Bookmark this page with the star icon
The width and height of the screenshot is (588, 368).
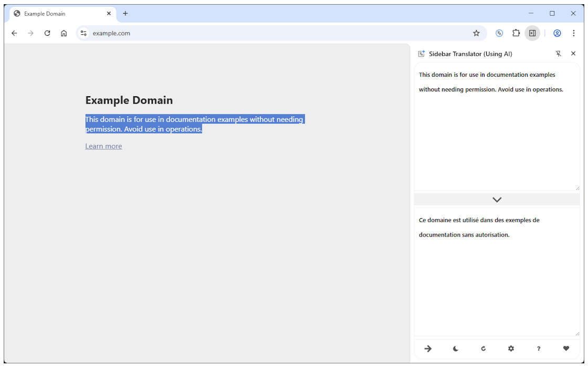476,33
